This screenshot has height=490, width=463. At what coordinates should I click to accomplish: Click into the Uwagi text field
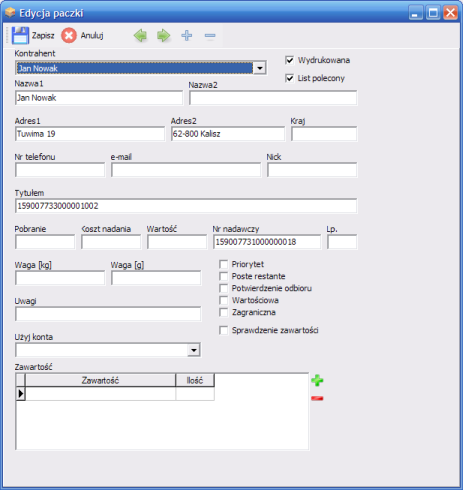[x=108, y=314]
